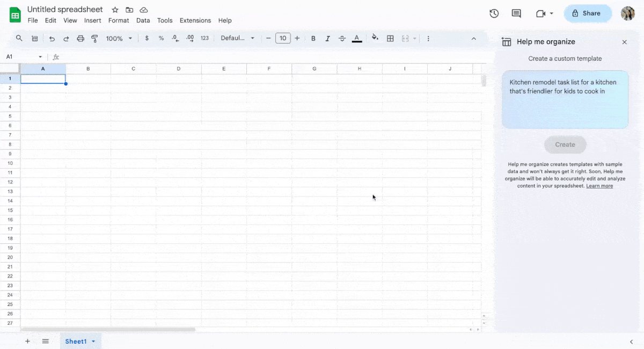Move spreadsheet using folder icon
Image resolution: width=644 pixels, height=349 pixels.
click(129, 10)
